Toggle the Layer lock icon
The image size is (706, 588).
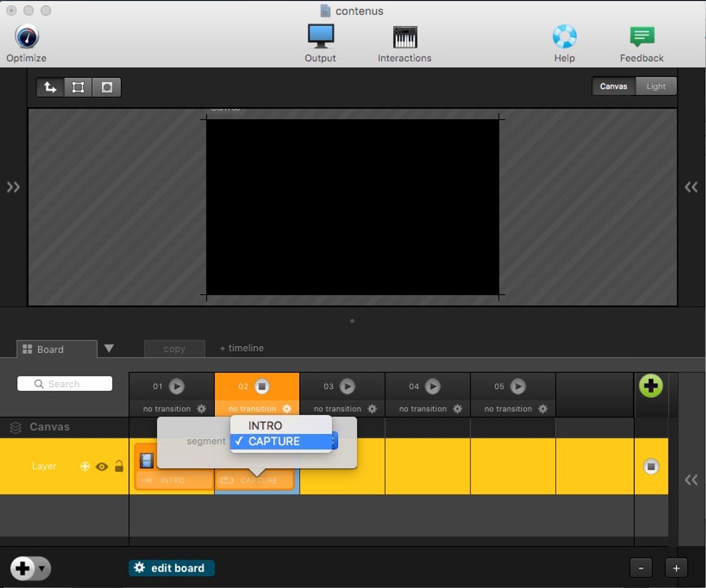click(x=119, y=467)
